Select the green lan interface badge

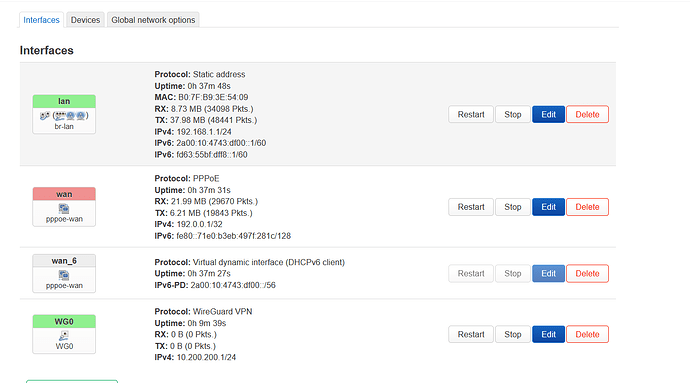tap(64, 101)
